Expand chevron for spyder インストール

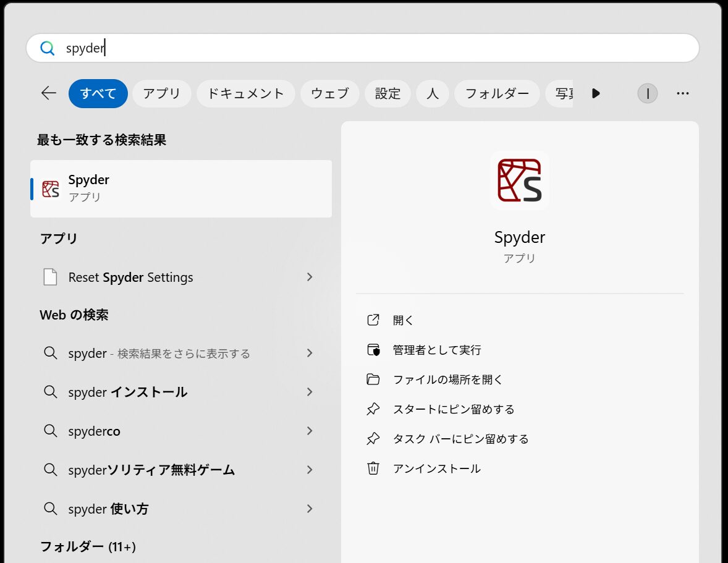[x=310, y=392]
